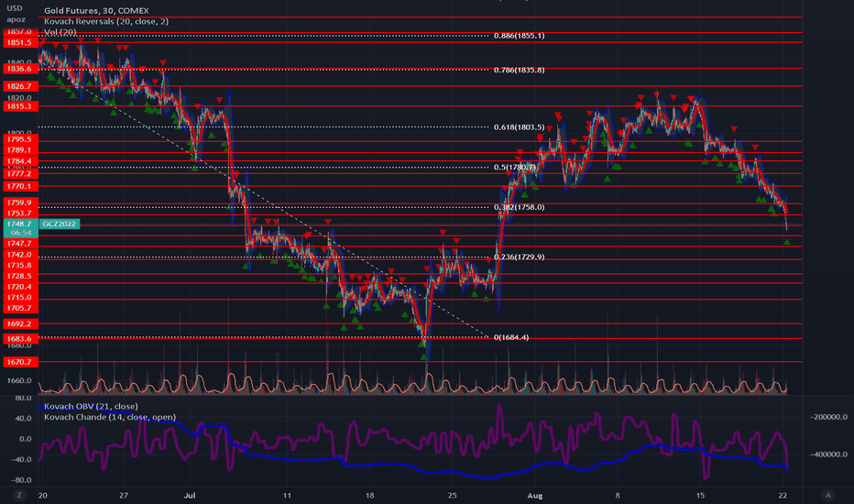Click the 06:54 bar countdown label

(x=21, y=233)
